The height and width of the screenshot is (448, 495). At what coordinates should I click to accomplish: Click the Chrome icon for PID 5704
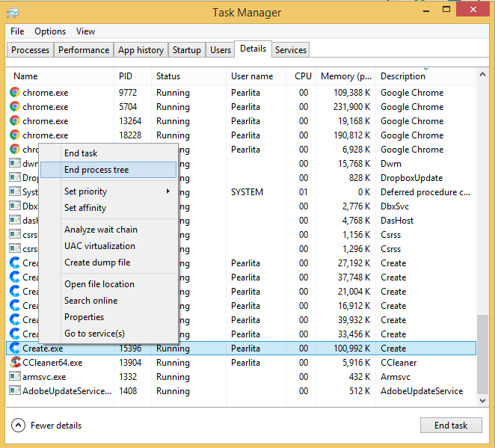click(x=15, y=106)
